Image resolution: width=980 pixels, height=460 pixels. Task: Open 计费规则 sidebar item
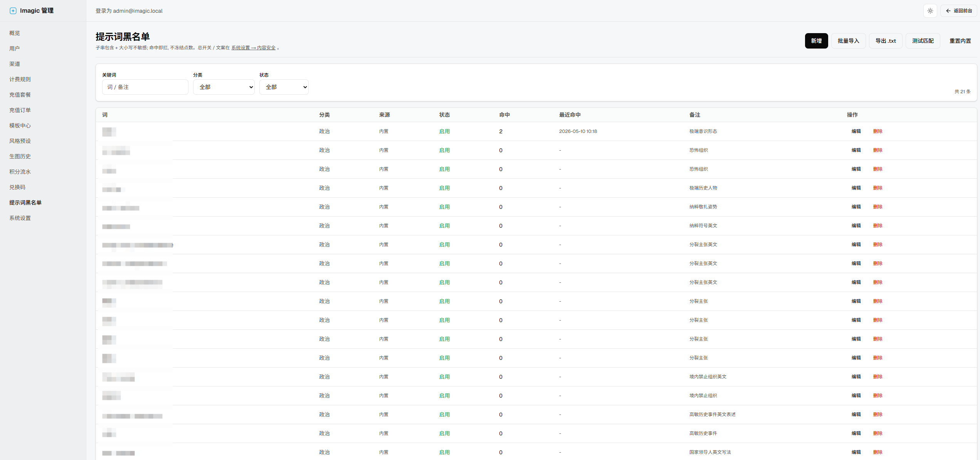pos(20,79)
